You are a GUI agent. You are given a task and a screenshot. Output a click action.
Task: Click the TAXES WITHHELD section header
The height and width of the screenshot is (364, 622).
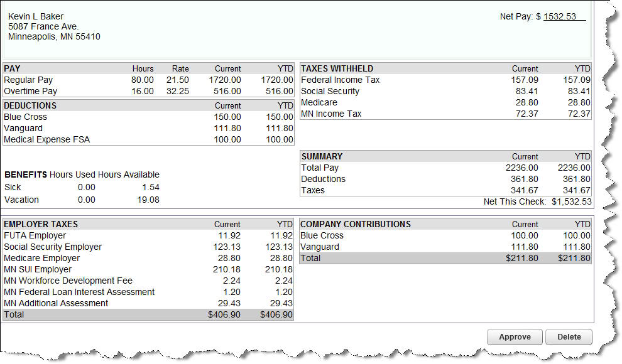(x=337, y=68)
